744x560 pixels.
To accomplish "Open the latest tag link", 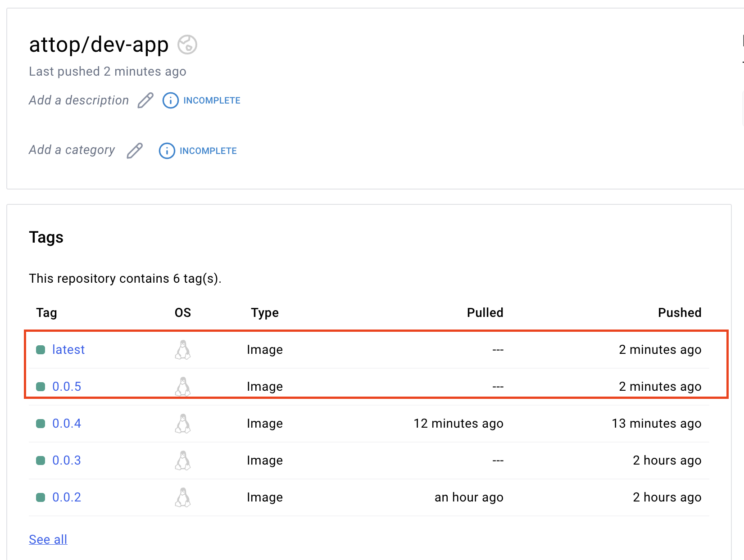I will (x=68, y=350).
